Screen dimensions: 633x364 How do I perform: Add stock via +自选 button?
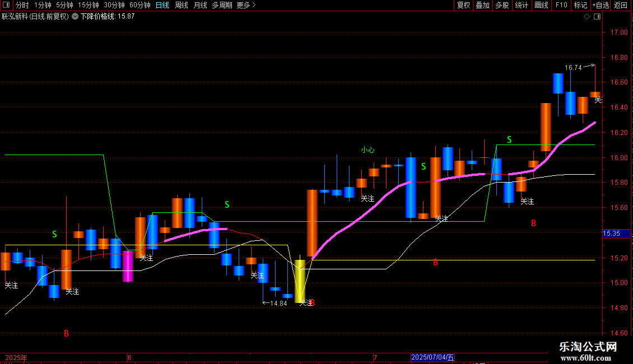tap(601, 5)
